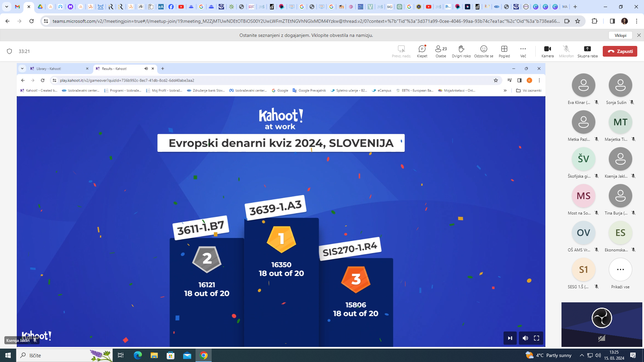The width and height of the screenshot is (644, 362).
Task: Open eCampus bookmark
Action: [381, 90]
